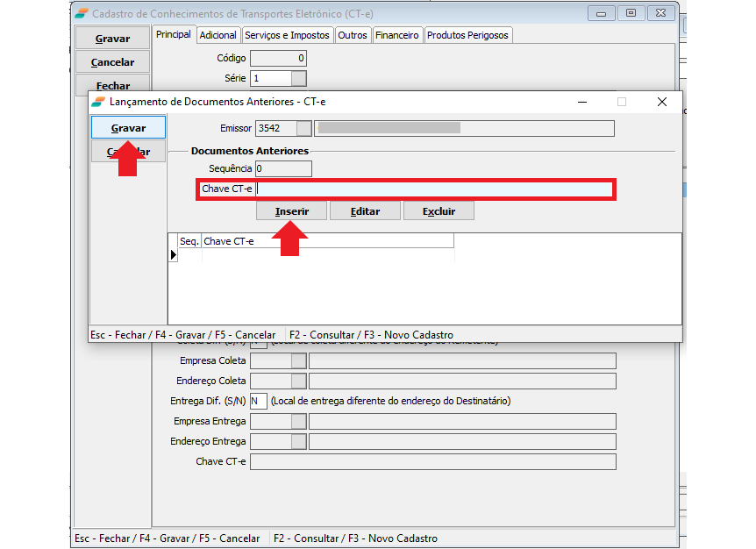This screenshot has width=756, height=549.
Task: Go to the Produtos Perigosos tab
Action: (467, 35)
